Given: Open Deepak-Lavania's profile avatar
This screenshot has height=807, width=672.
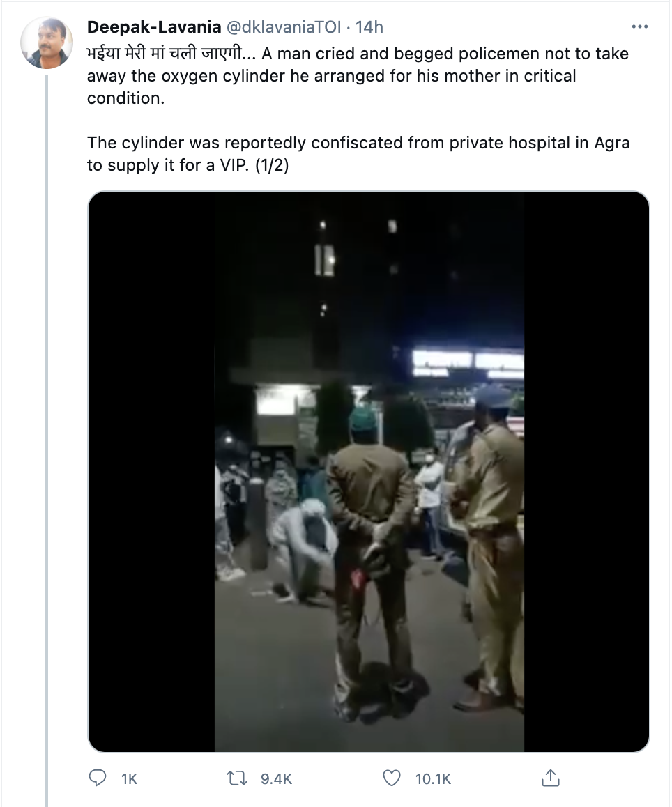Looking at the screenshot, I should click(x=47, y=43).
